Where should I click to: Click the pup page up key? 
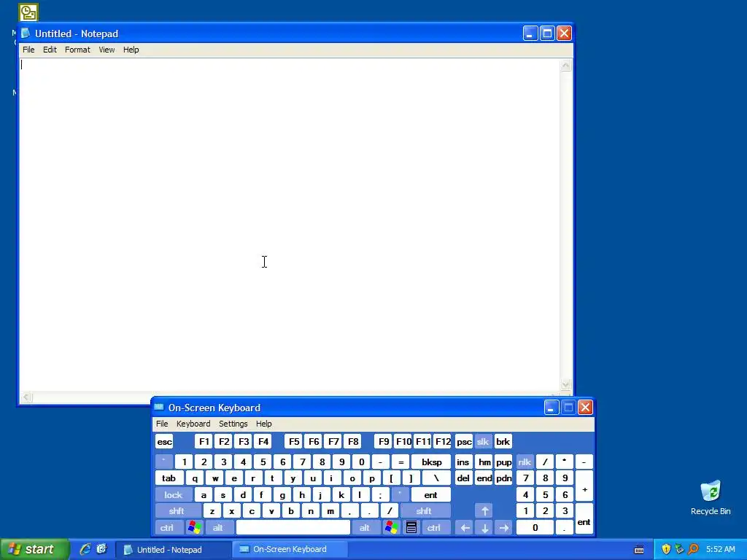pyautogui.click(x=503, y=462)
